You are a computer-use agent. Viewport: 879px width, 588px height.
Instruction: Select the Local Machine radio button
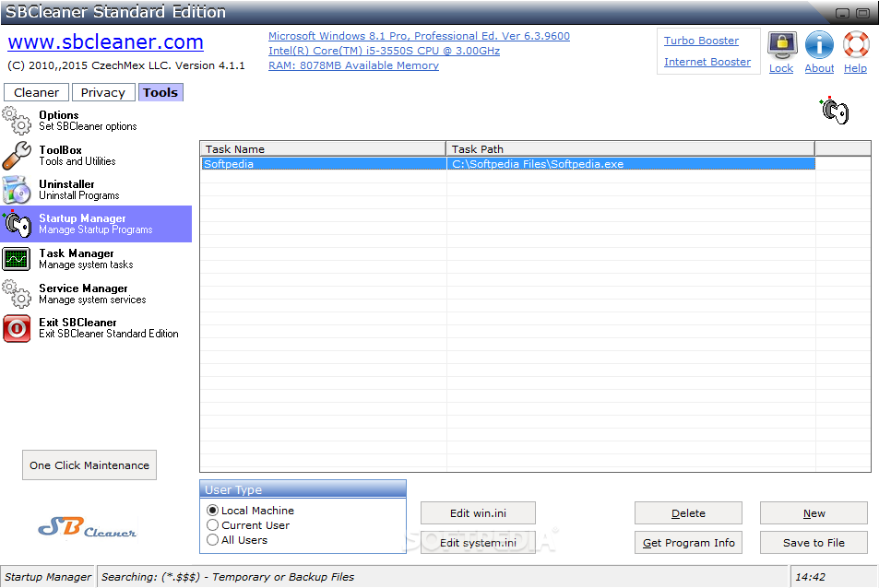click(x=212, y=511)
